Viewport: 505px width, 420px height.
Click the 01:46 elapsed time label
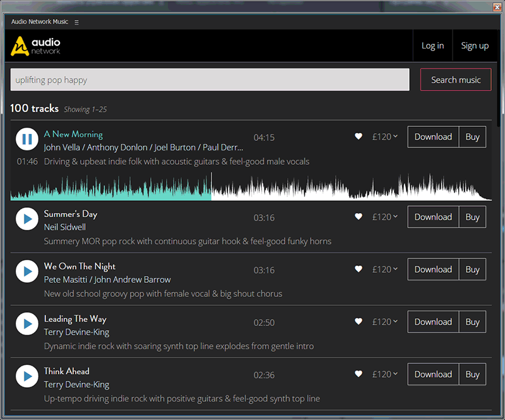click(27, 162)
